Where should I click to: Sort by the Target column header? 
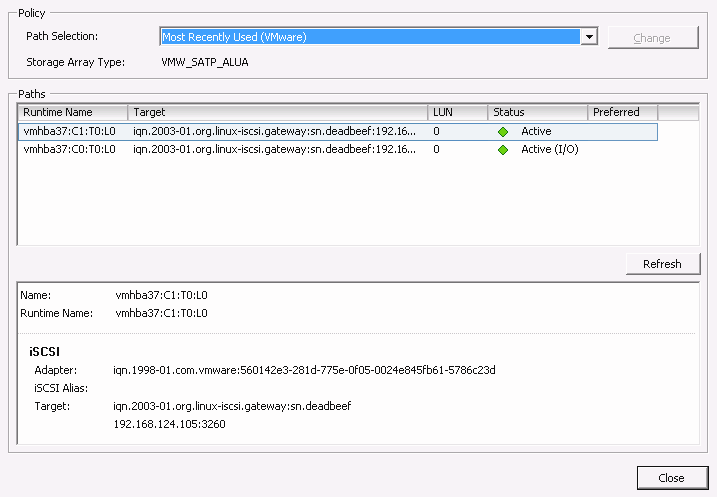click(x=277, y=112)
